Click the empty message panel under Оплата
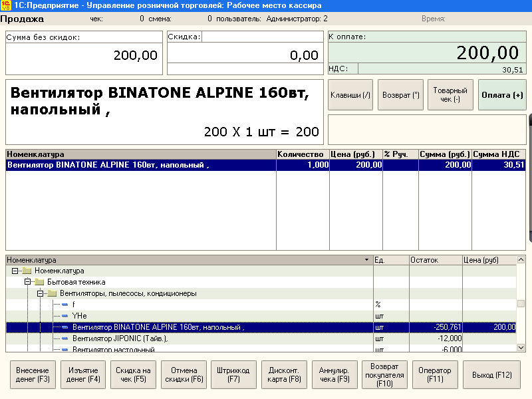 pyautogui.click(x=427, y=130)
